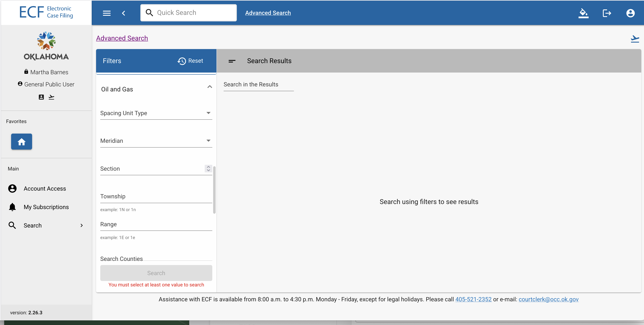The width and height of the screenshot is (644, 325).
Task: Open My Subscriptions in the main menu
Action: [46, 207]
